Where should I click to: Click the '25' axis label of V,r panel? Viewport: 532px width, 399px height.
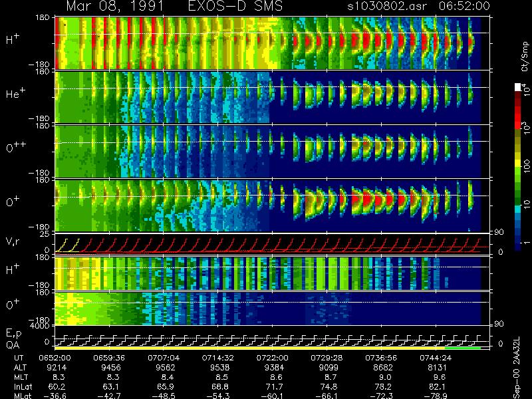click(x=45, y=234)
